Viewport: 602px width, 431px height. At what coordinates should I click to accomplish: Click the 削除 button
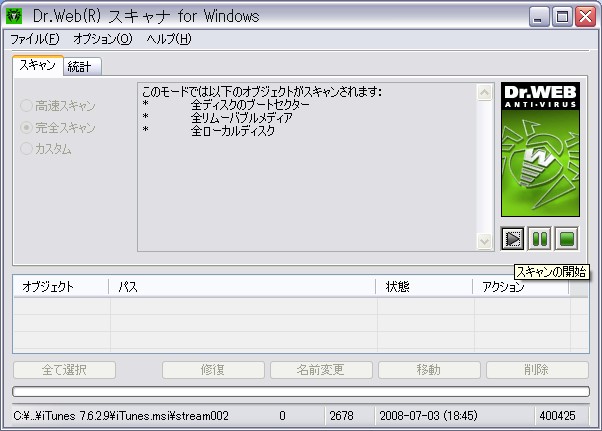(x=537, y=370)
